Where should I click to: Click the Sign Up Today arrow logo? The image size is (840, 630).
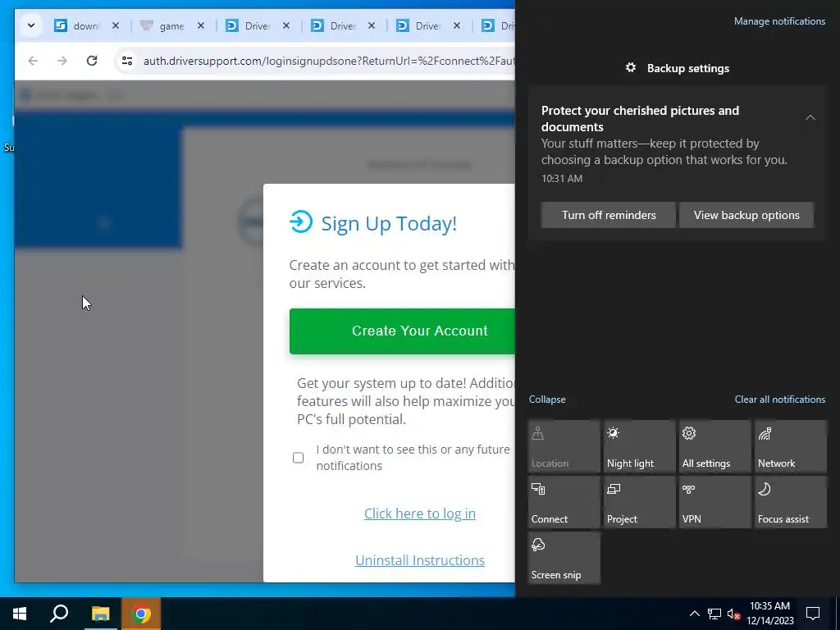(301, 221)
